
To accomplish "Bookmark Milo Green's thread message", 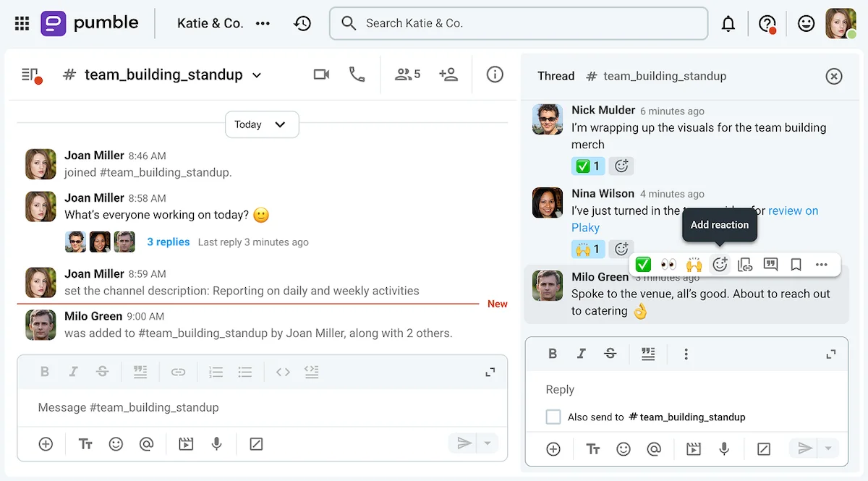I will point(796,265).
